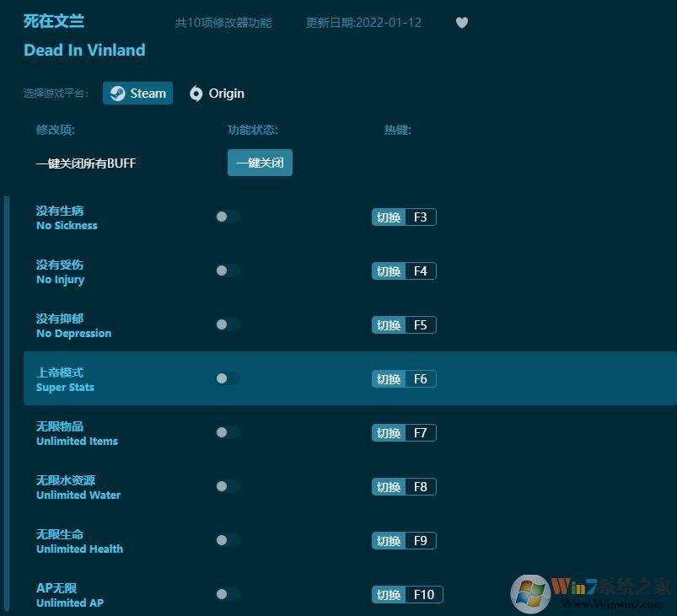Viewport: 677px width, 616px height.
Task: Switch to the Steam platform tab
Action: coord(137,93)
